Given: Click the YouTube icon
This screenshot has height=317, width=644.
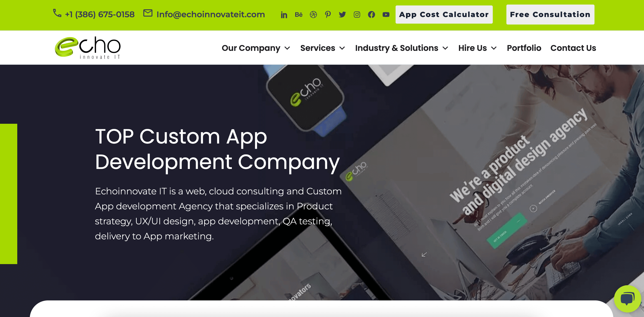Looking at the screenshot, I should 385,14.
